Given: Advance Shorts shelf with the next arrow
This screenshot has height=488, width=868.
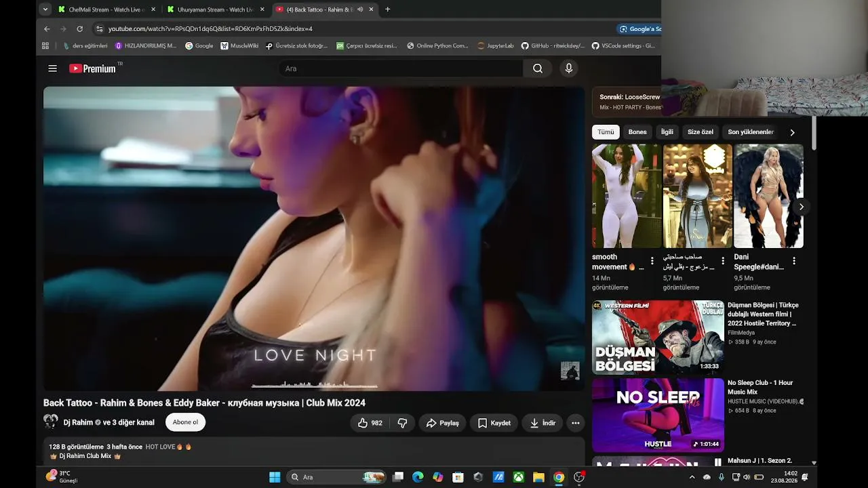Looking at the screenshot, I should 802,207.
